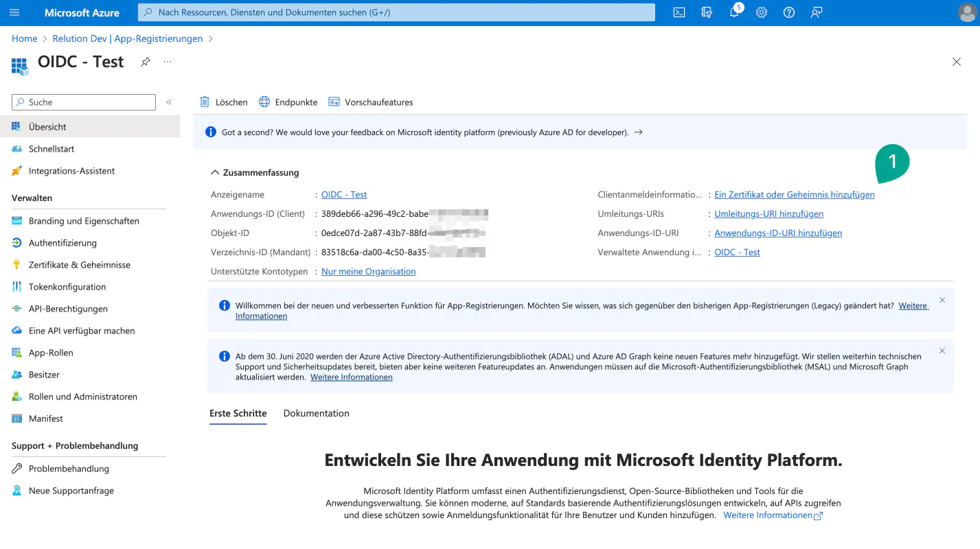
Task: Click Ein Zertifikat oder Geheimnis hinzufügen
Action: tap(794, 195)
